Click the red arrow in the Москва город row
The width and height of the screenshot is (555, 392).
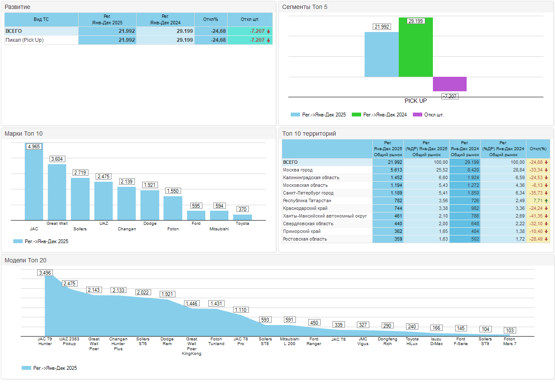coord(546,170)
